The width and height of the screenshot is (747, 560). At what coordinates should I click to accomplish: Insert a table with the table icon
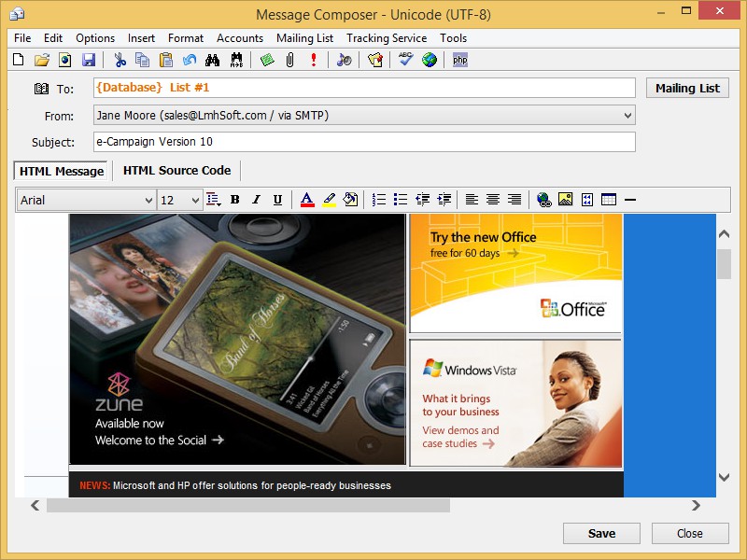pos(609,200)
